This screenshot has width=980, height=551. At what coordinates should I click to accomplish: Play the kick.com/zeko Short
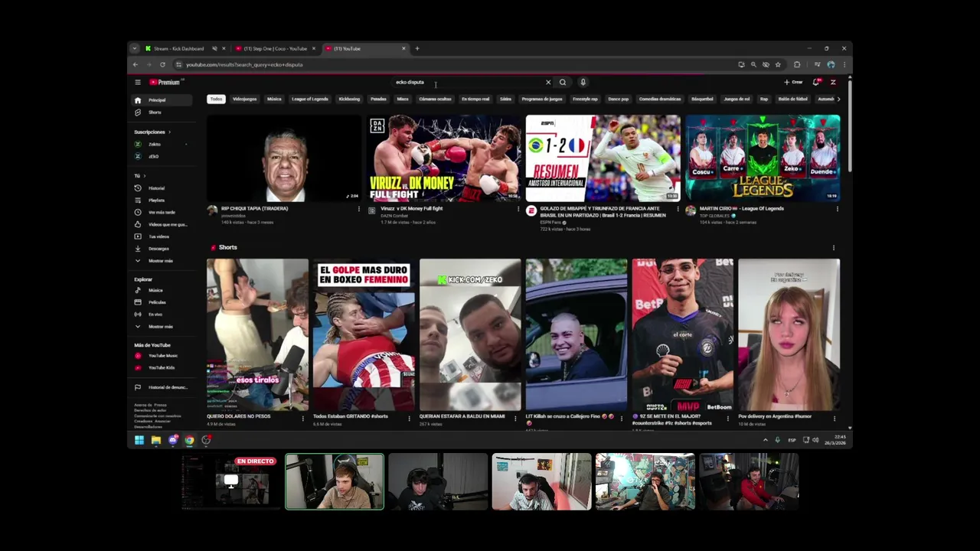(x=470, y=334)
